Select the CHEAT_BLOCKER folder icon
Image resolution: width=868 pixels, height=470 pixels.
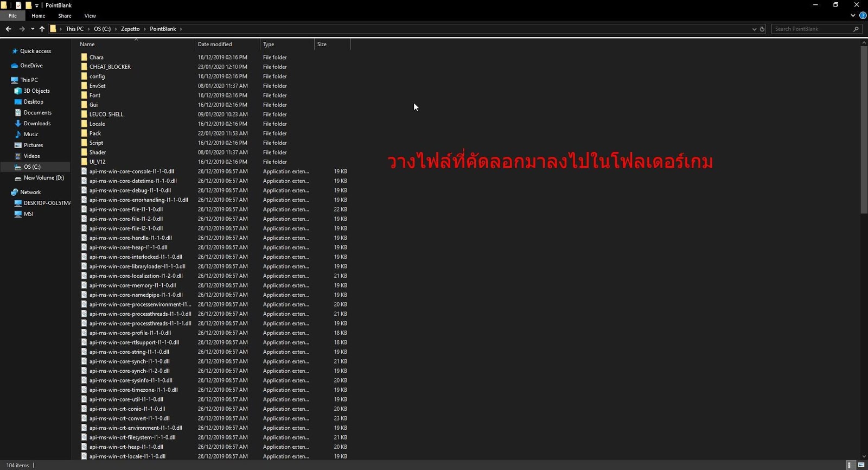pos(84,67)
